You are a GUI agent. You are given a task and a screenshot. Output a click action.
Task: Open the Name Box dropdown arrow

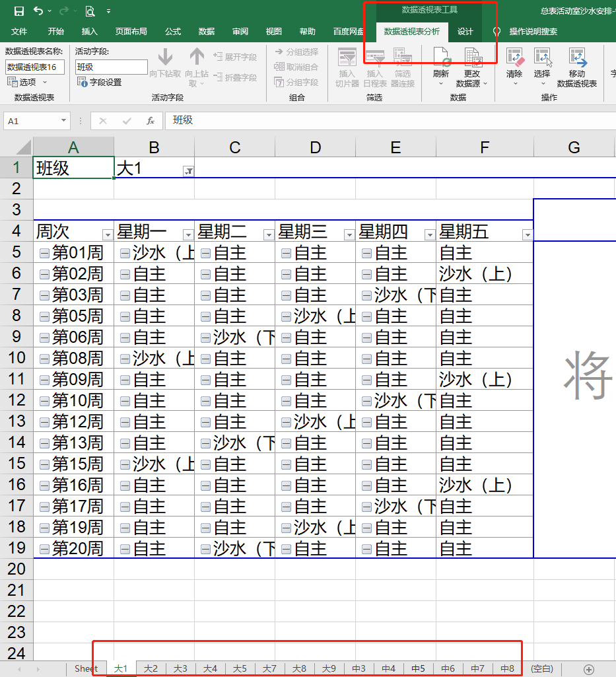click(63, 120)
